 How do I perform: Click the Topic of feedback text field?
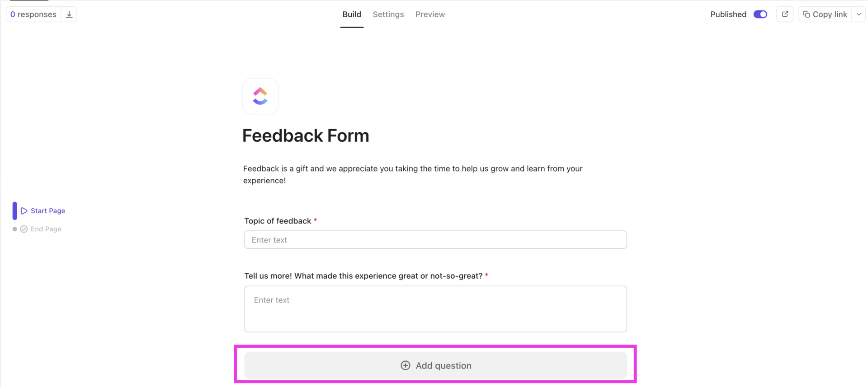pyautogui.click(x=435, y=239)
